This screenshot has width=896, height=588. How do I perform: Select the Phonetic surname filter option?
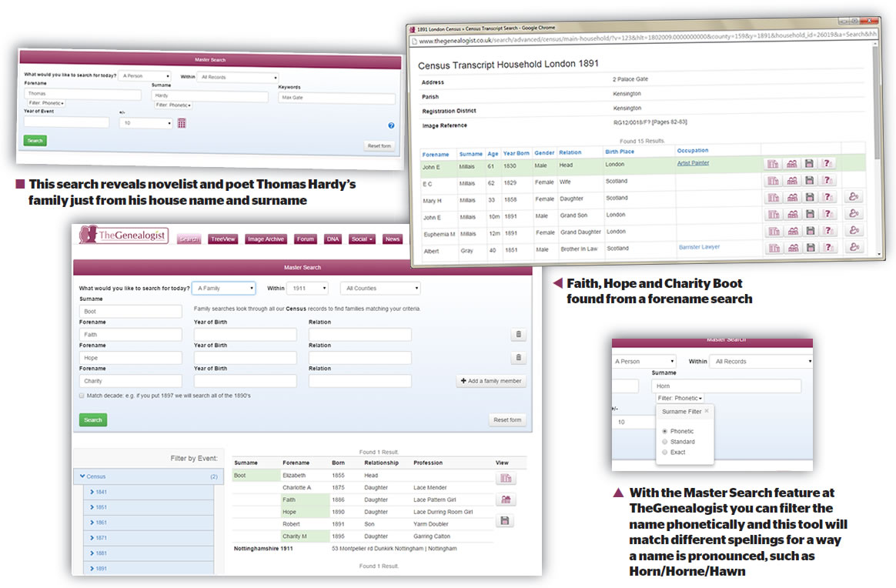664,432
